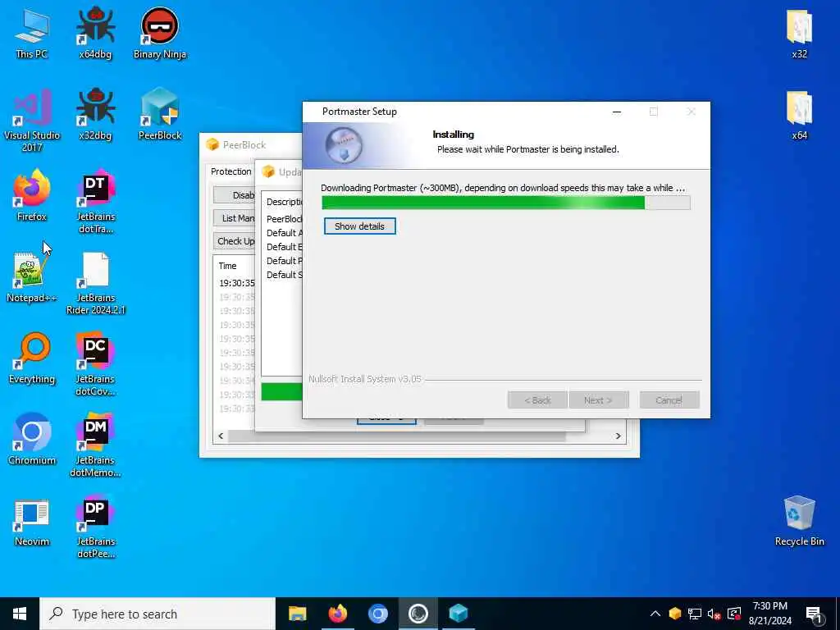This screenshot has width=840, height=630.
Task: Click the PeerBlock window title bar
Action: pos(251,144)
